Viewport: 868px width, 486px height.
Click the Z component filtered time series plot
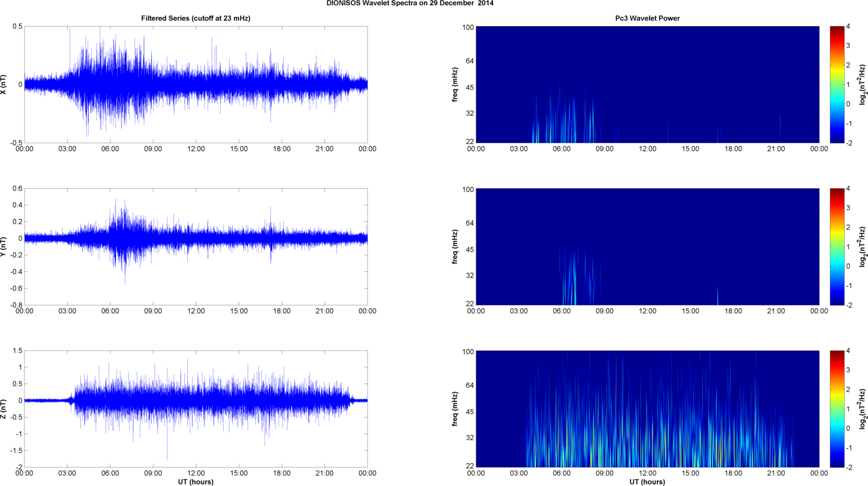[196, 409]
